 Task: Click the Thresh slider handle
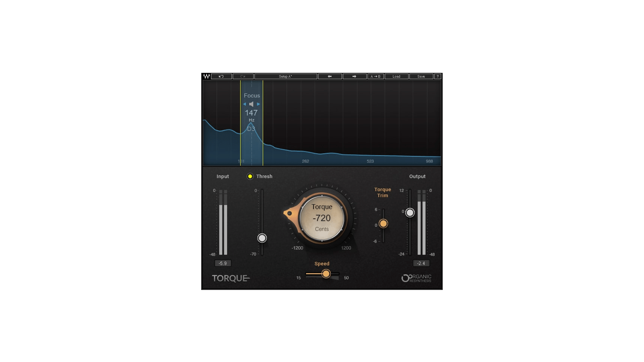point(262,238)
